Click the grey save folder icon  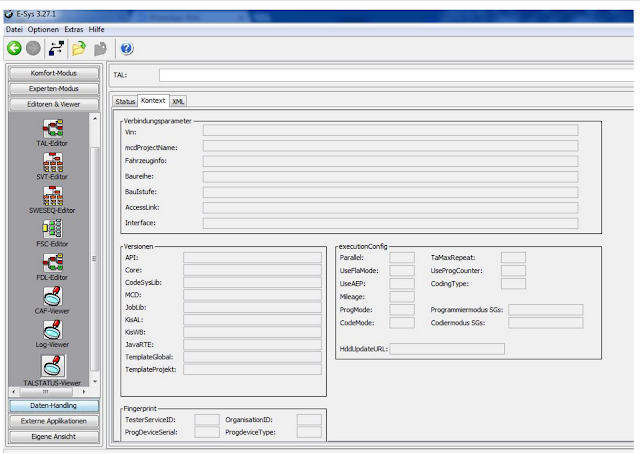[100, 49]
